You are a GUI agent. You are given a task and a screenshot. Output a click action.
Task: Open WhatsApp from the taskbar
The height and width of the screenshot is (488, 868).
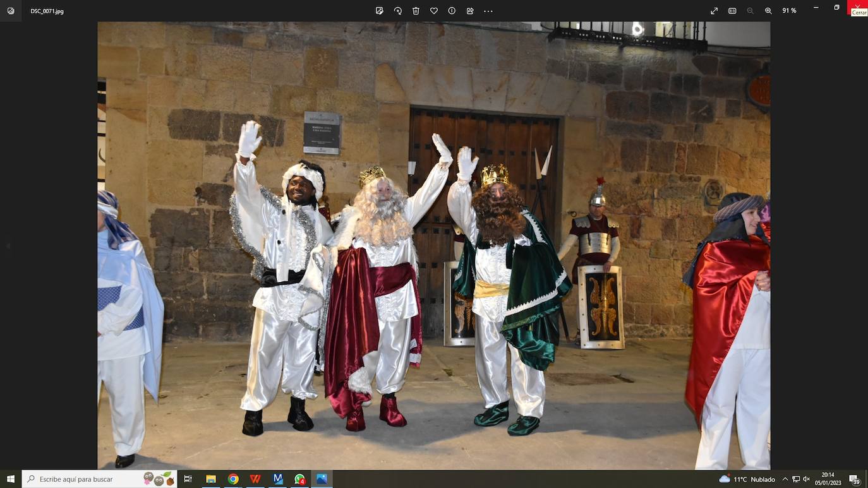click(299, 479)
